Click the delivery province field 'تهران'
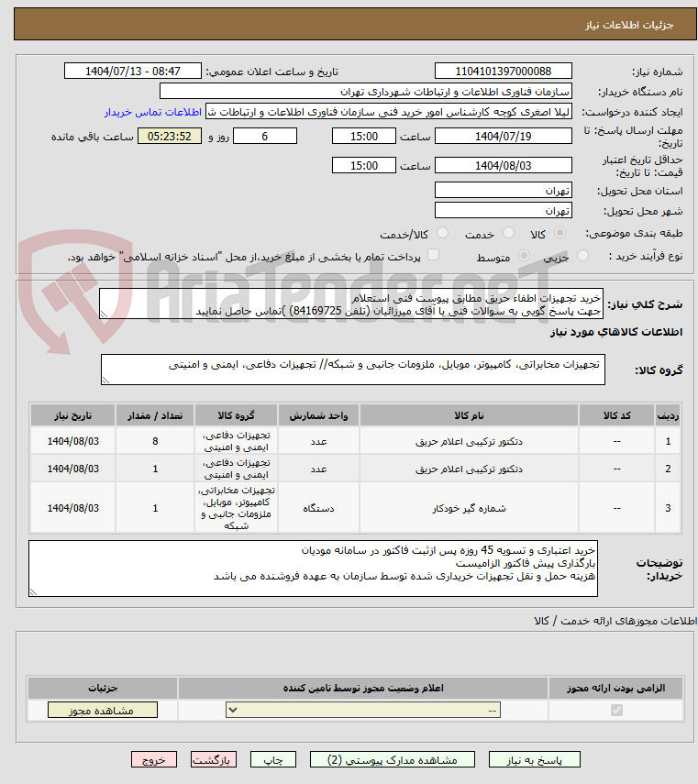The width and height of the screenshot is (698, 784). [504, 190]
